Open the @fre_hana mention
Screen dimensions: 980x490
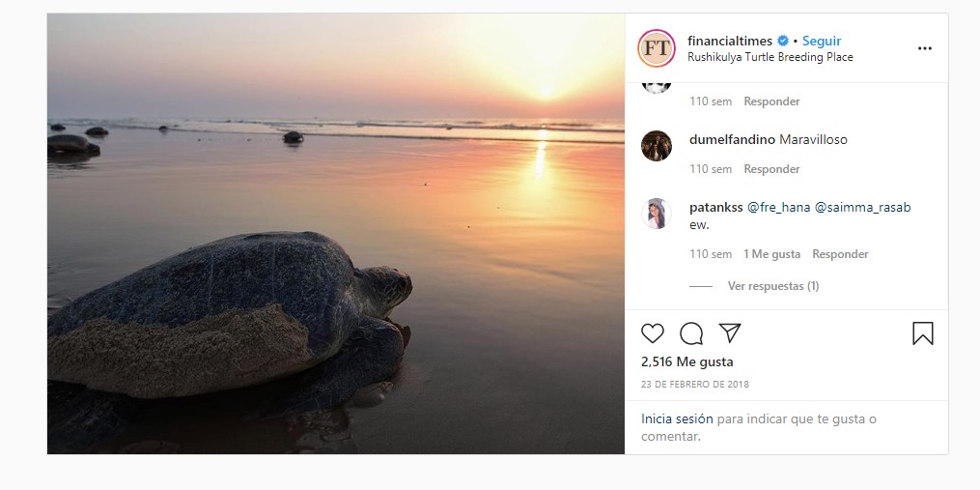click(778, 208)
